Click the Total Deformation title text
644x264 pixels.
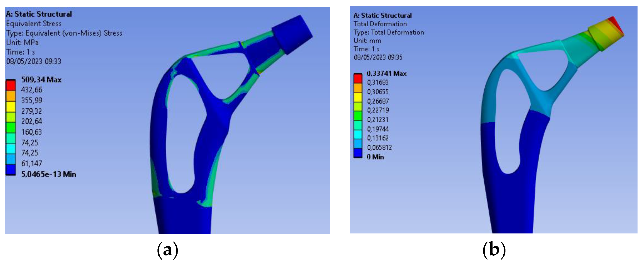[380, 24]
